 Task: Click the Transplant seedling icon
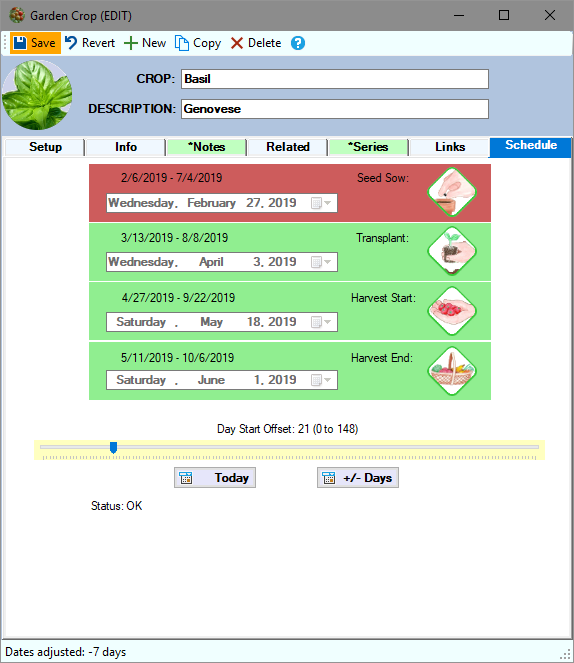point(452,252)
